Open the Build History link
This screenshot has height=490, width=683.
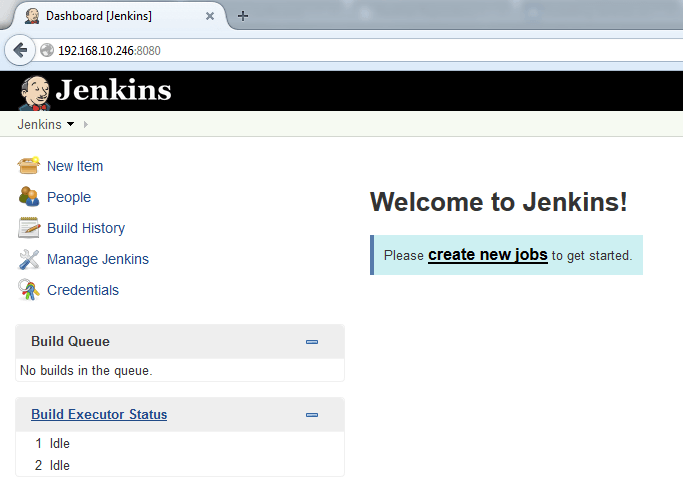(86, 228)
